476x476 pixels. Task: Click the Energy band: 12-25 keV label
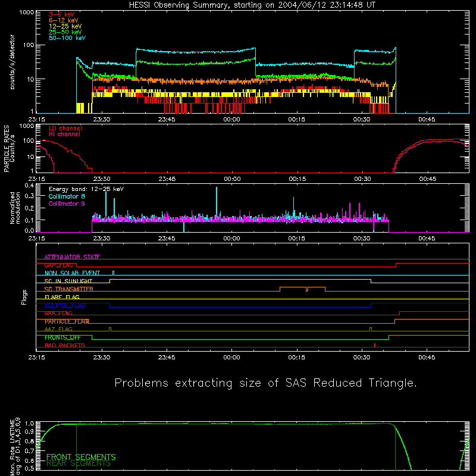click(86, 189)
